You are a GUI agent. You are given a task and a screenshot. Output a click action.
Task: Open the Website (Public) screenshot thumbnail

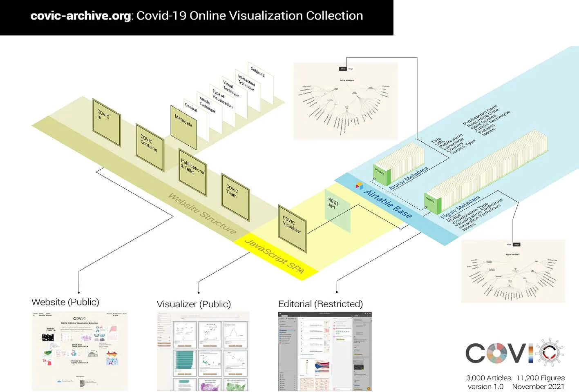[x=80, y=351]
